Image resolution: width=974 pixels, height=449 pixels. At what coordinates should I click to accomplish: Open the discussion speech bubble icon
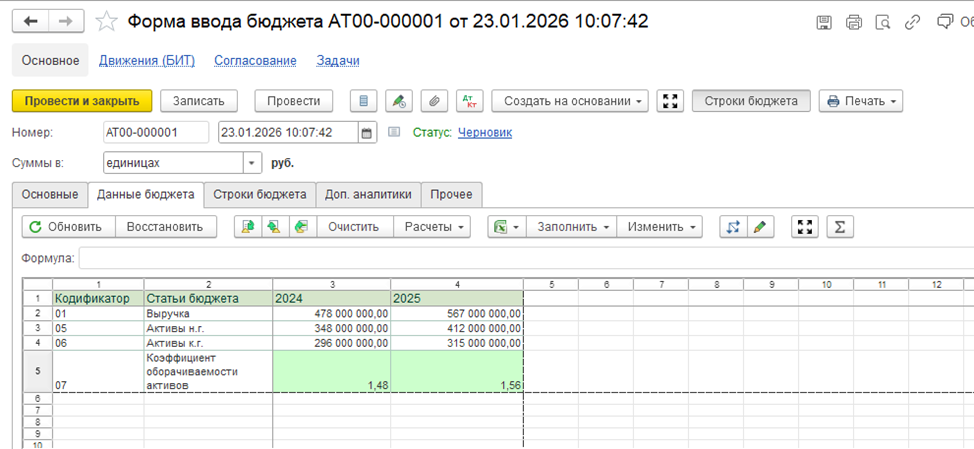(x=944, y=22)
